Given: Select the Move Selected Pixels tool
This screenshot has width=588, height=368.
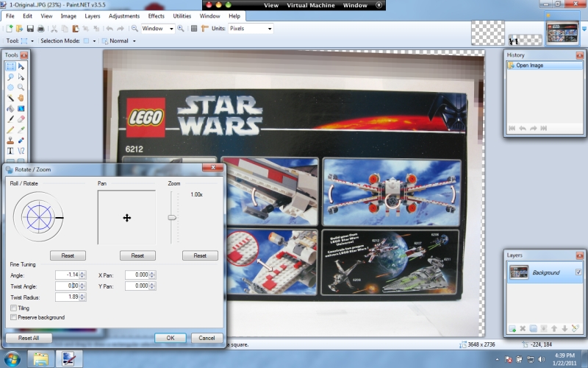Looking at the screenshot, I should tap(21, 66).
